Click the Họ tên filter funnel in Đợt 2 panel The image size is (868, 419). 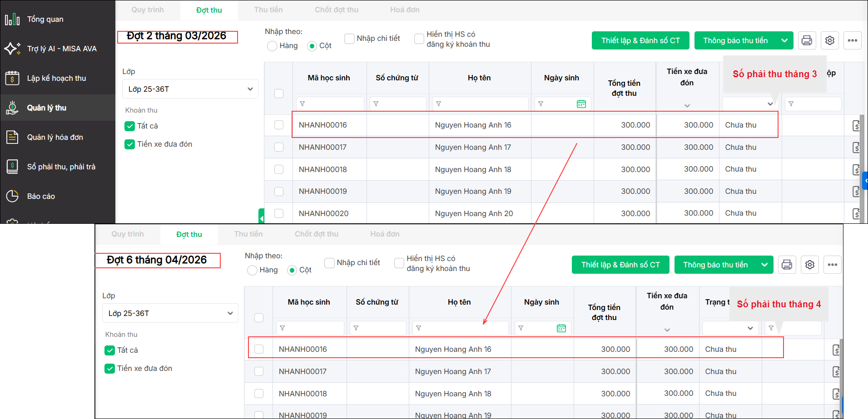[x=439, y=104]
